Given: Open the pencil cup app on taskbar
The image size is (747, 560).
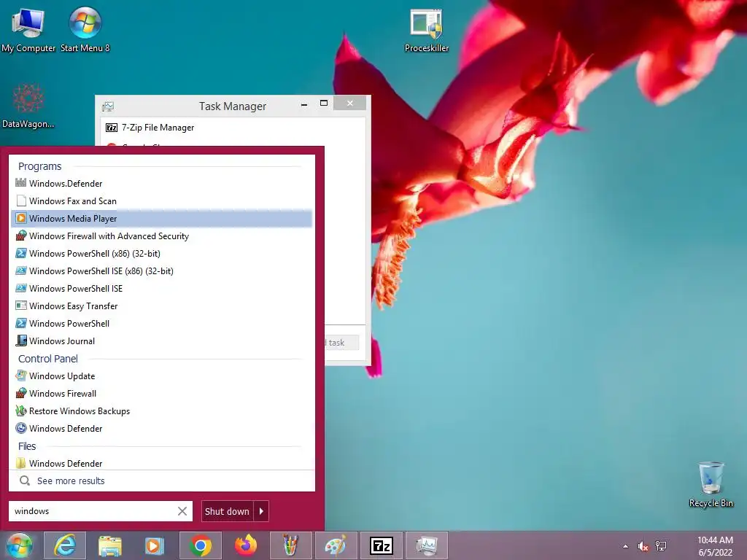Looking at the screenshot, I should 290,545.
